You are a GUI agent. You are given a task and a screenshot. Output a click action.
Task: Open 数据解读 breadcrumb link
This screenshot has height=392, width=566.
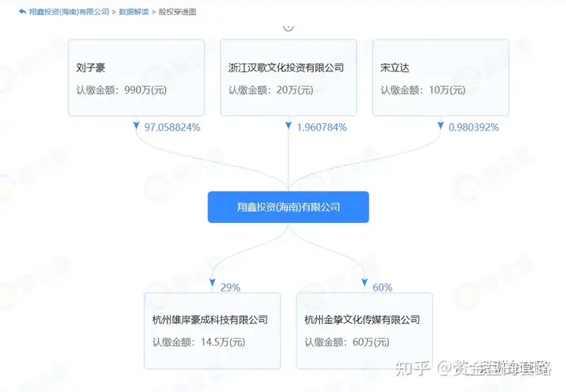134,12
